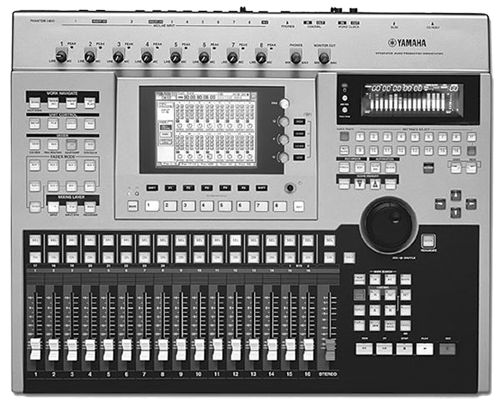The width and height of the screenshot is (500, 403).
Task: Select REC TRACK SELECT button 8
Action: (x=456, y=136)
